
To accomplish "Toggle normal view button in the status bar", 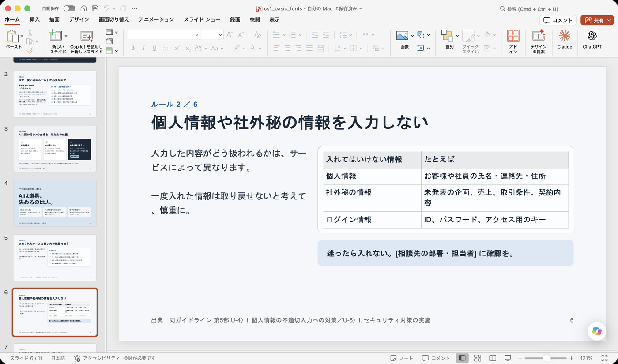I will point(462,358).
